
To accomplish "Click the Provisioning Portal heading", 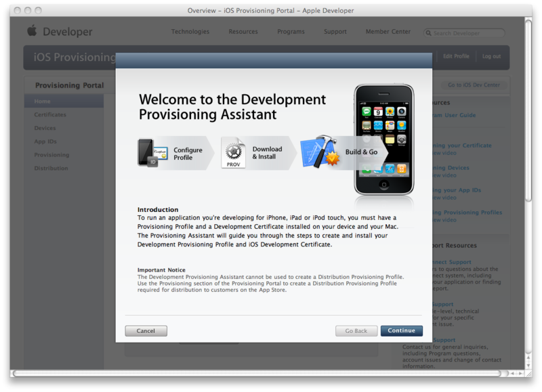I will pos(70,85).
